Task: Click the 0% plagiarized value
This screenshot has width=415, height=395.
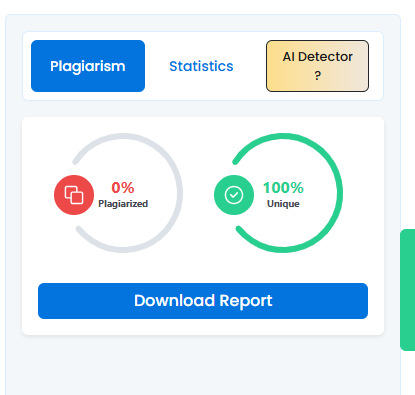Action: [123, 188]
